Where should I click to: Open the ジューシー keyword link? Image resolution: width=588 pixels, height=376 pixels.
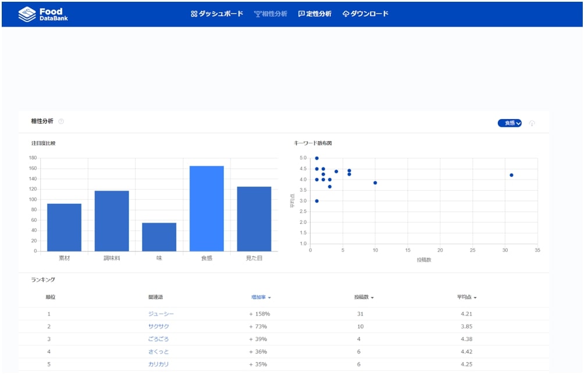(161, 314)
